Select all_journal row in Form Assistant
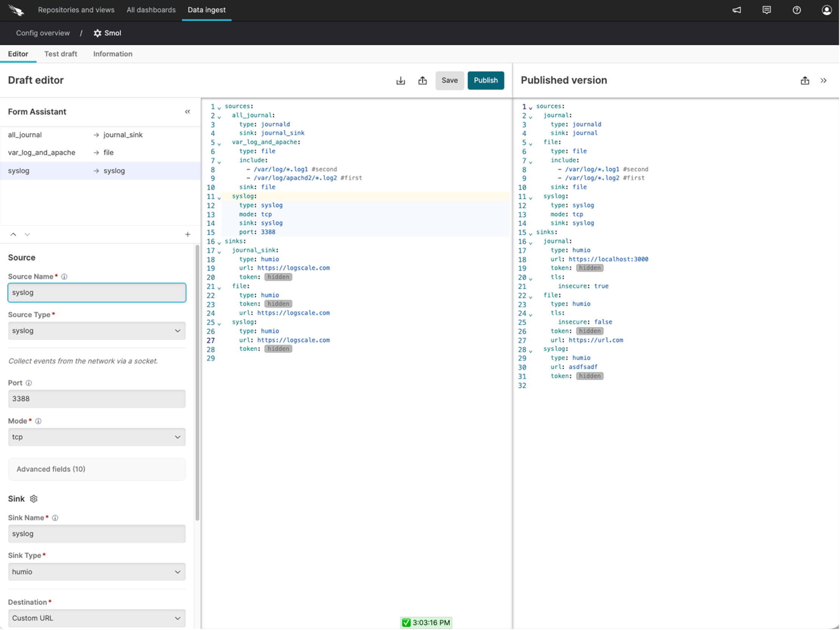 coord(100,135)
